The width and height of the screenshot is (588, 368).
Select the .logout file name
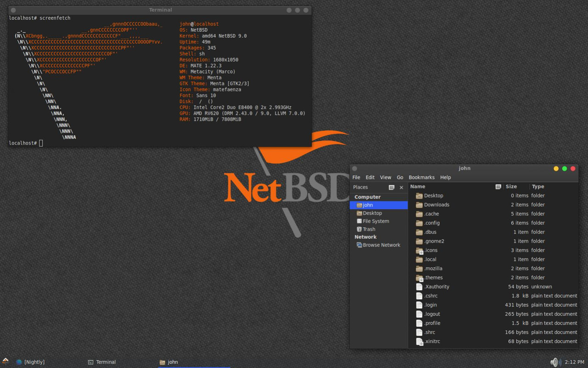point(432,314)
